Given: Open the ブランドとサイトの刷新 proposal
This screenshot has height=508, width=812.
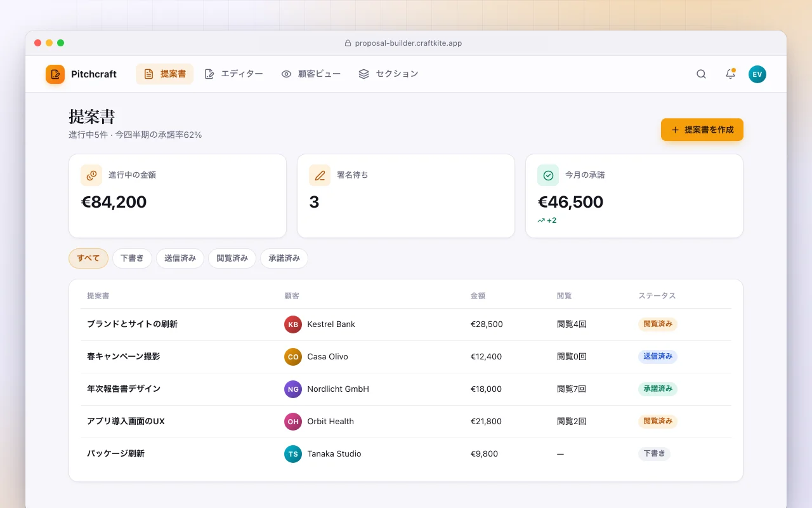Looking at the screenshot, I should pos(132,324).
